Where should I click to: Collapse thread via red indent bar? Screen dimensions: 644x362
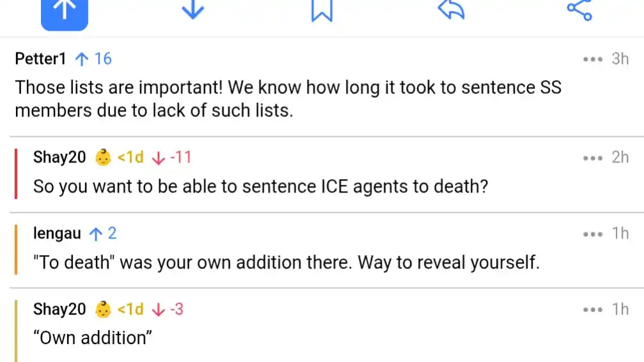point(15,173)
